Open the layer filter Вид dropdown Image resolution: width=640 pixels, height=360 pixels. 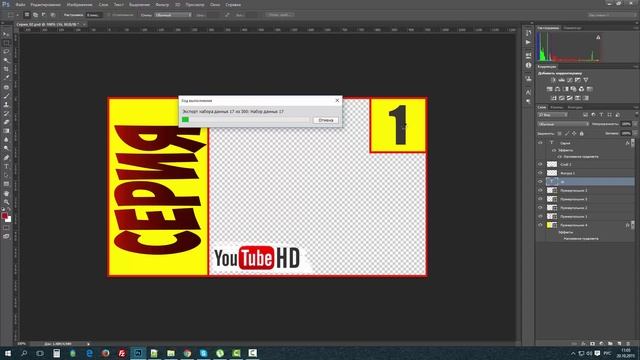tap(552, 115)
